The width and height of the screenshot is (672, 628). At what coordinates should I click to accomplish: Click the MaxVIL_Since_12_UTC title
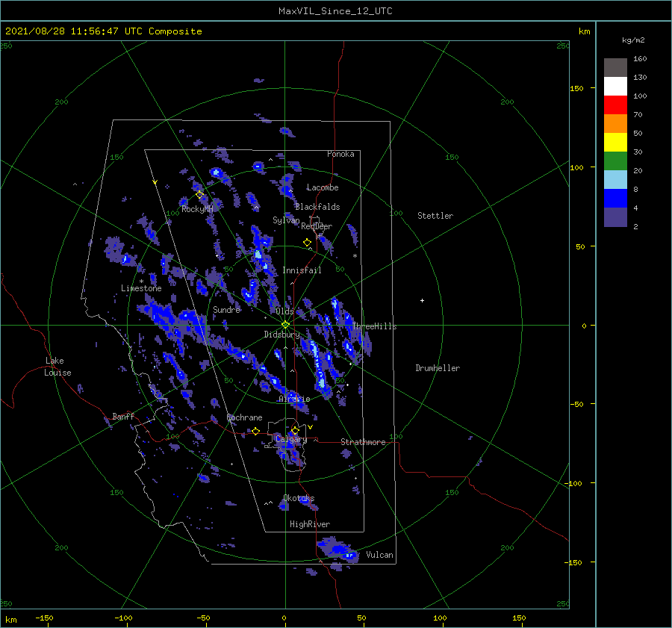point(335,11)
